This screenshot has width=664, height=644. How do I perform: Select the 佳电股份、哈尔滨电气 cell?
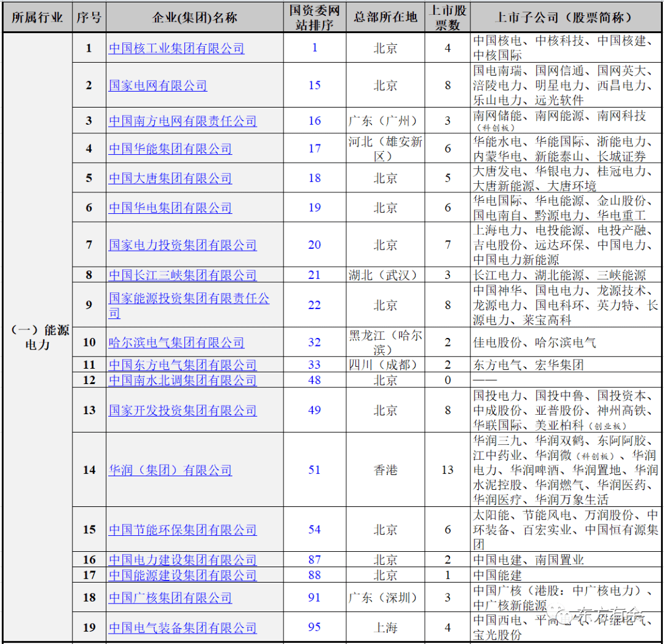[566, 342]
